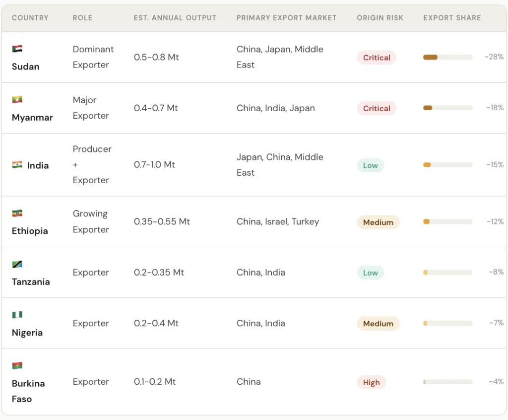Select the Primary Export Market column header
Viewport: 508px width, 420px height.
pyautogui.click(x=286, y=18)
